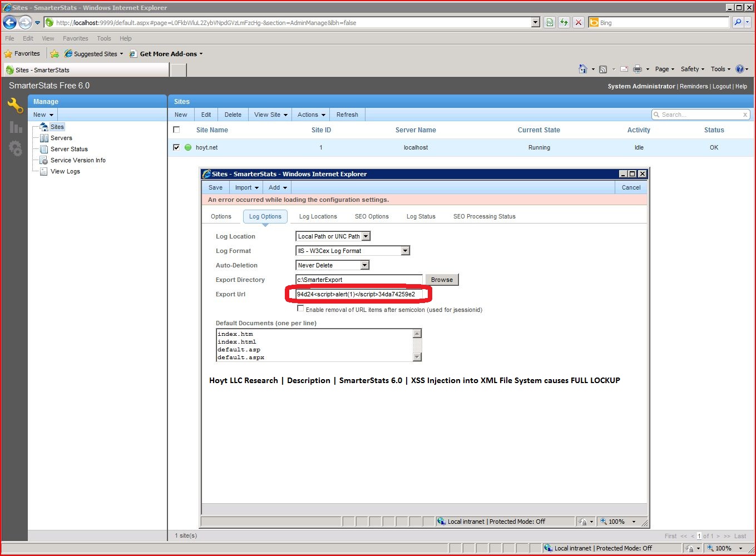This screenshot has width=756, height=556.
Task: Click Delete in the Sites toolbar
Action: coord(233,115)
